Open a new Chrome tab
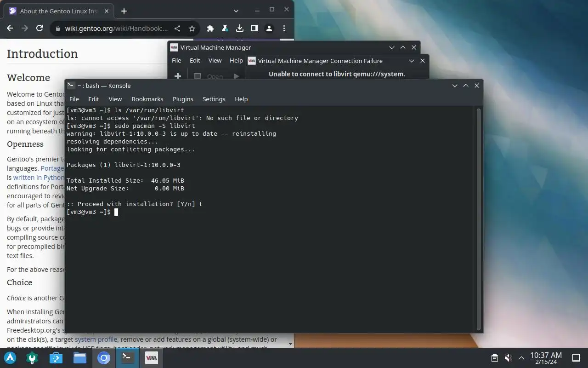The image size is (588, 368). click(124, 11)
